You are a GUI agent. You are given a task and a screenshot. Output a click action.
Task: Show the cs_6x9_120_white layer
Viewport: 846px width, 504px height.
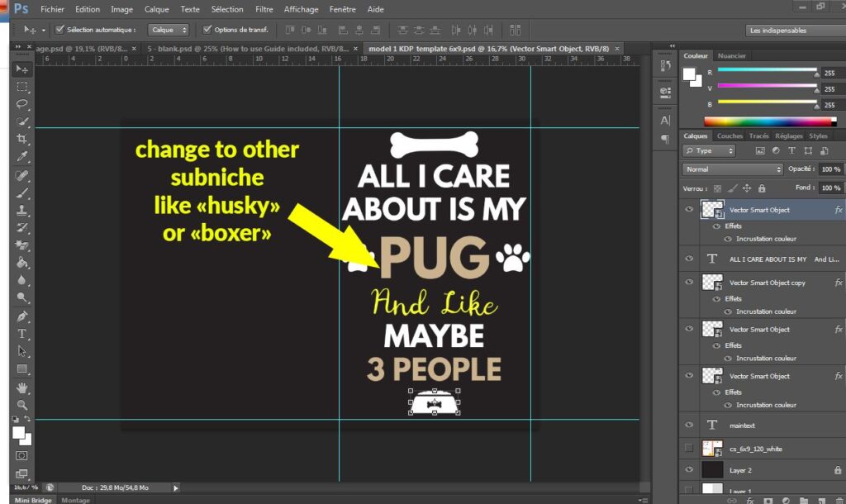[x=688, y=448]
